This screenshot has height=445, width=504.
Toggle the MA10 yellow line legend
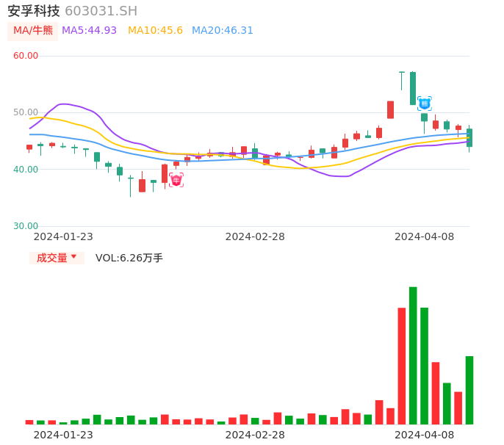(155, 31)
